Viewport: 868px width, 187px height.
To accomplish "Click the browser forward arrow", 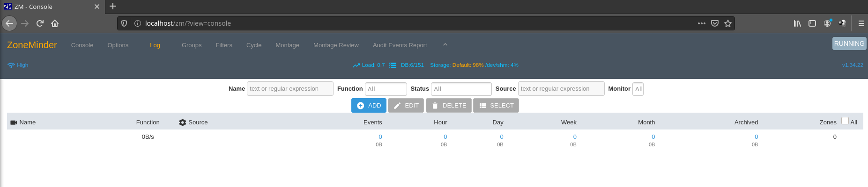I will point(25,23).
